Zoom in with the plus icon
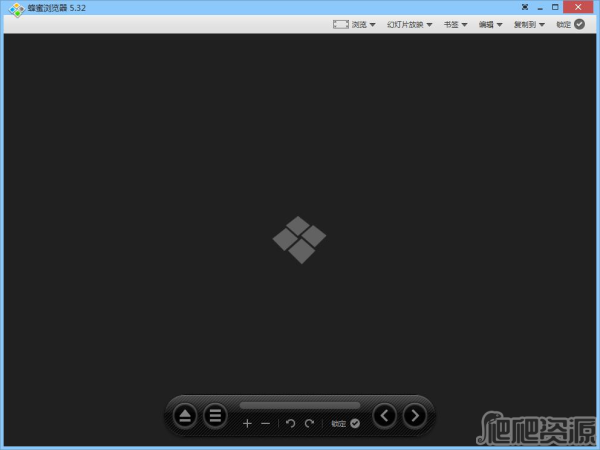This screenshot has height=450, width=600. click(247, 424)
